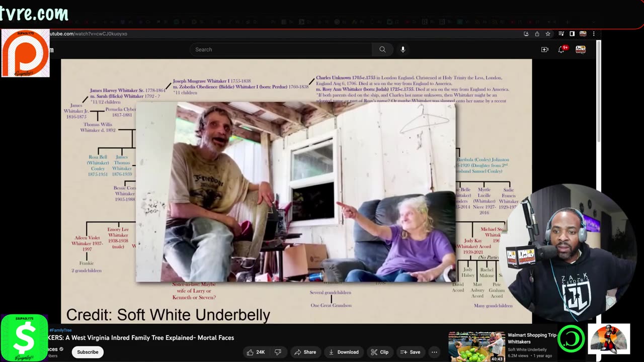Open the YouTube account avatar menu
The height and width of the screenshot is (362, 644).
tap(581, 49)
